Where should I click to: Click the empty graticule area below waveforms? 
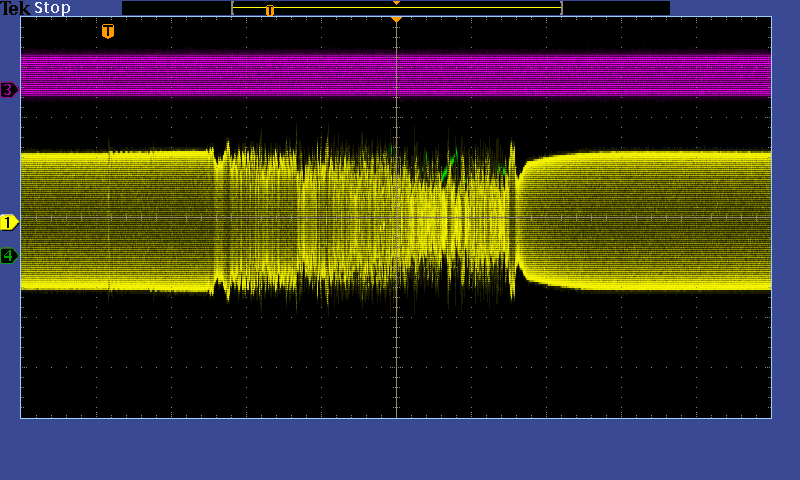pos(400,360)
